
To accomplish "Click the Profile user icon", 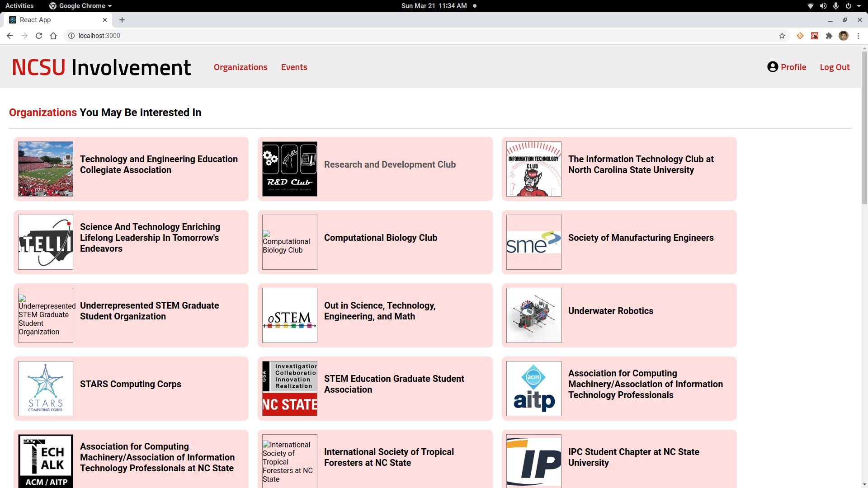I will coord(773,67).
